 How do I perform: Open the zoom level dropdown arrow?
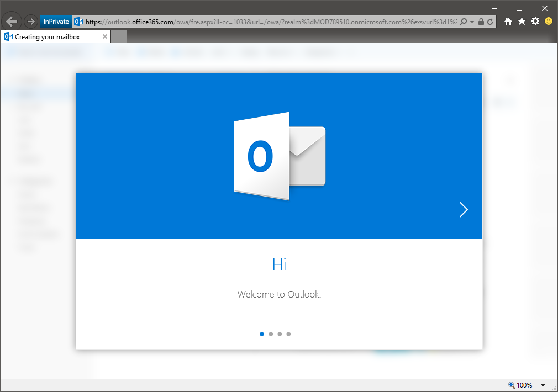[x=543, y=385]
